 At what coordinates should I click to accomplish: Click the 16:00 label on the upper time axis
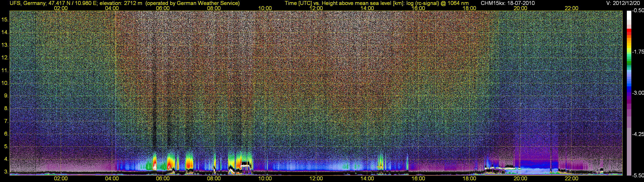[x=418, y=8]
